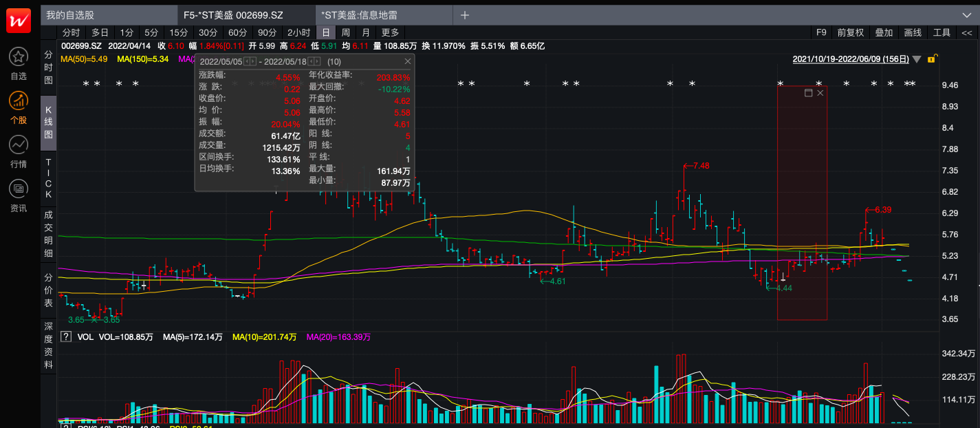Open the VOL indicator help icon
The height and width of the screenshot is (428, 980).
pos(66,337)
